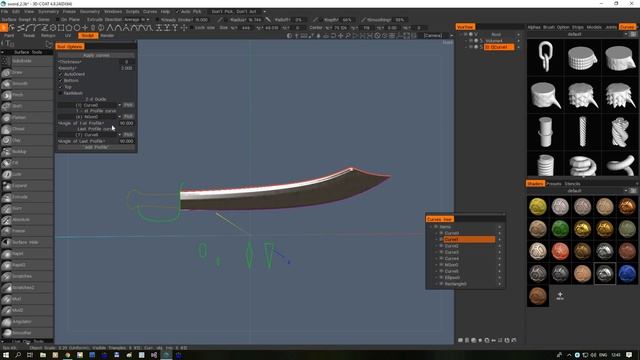
Task: Click the plus-shaped stroke mode icon
Action: click(x=85, y=28)
